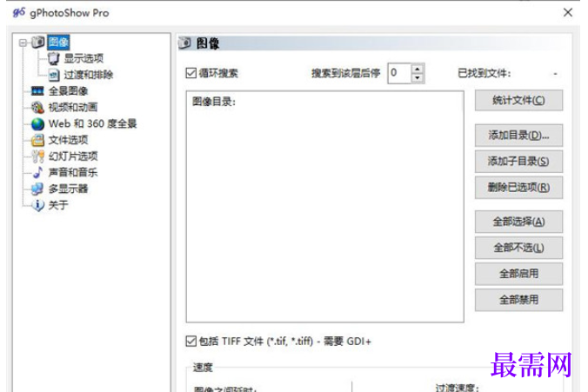Click the 删除已选项(R) button
This screenshot has width=588, height=392.
pos(518,188)
